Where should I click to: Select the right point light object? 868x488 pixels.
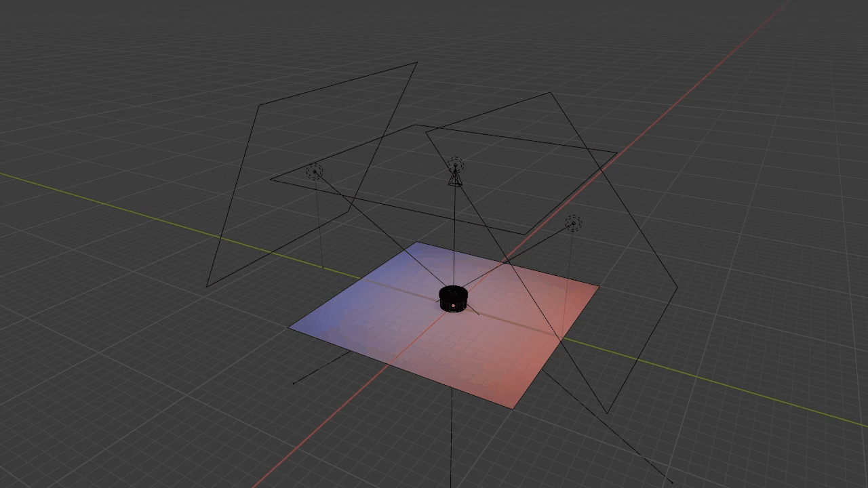pyautogui.click(x=574, y=224)
